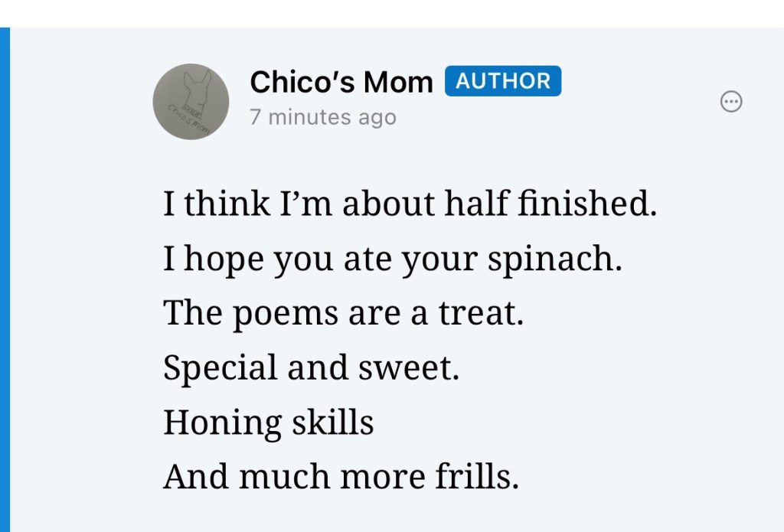Open the comment options ellipsis menu
Viewport: 784px width, 532px height.
(x=731, y=101)
